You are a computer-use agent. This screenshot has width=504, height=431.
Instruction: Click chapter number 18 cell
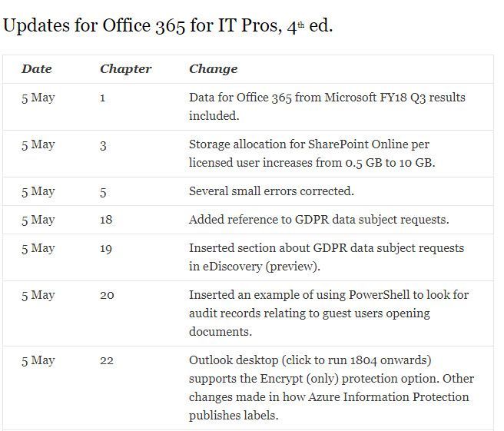106,220
